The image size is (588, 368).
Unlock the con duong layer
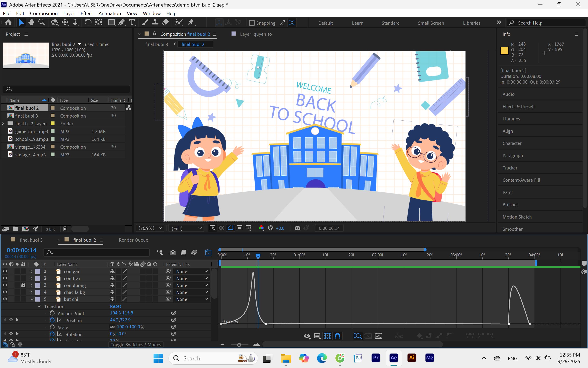[x=23, y=285]
